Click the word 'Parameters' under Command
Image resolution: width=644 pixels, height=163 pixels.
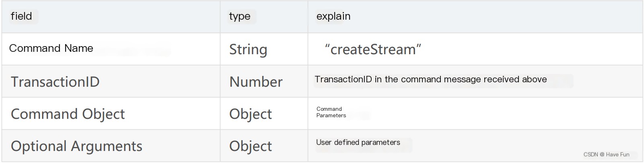[x=331, y=116]
